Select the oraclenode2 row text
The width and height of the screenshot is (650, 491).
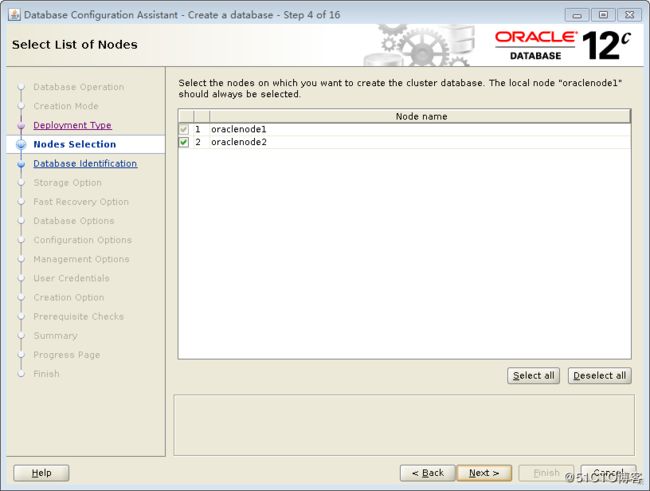(239, 142)
